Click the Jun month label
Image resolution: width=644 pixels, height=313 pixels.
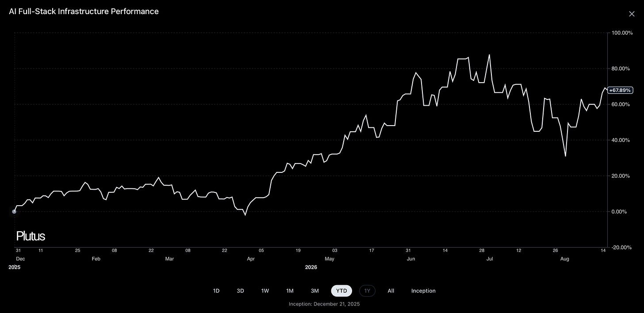coord(411,259)
